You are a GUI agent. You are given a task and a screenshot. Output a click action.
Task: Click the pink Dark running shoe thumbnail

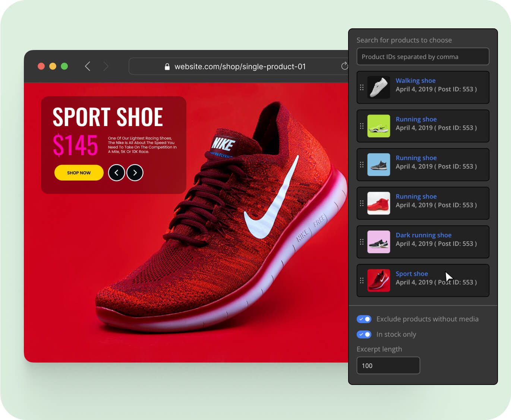[379, 242]
